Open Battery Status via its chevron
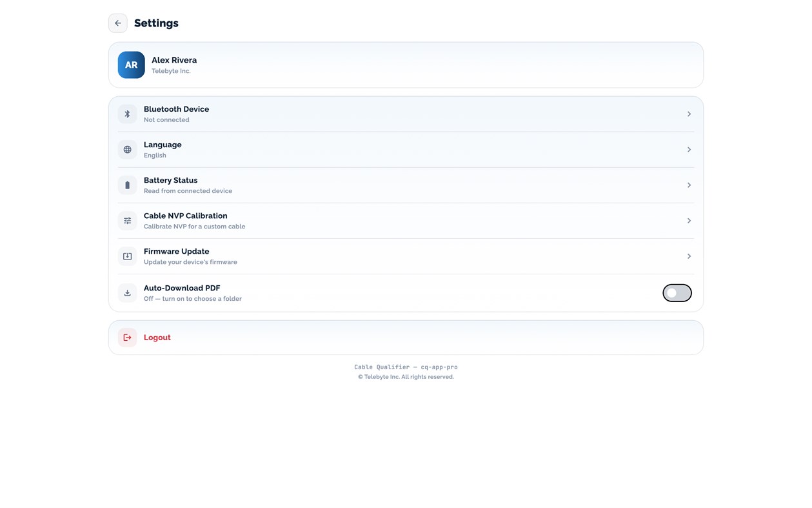812x508 pixels. [689, 185]
